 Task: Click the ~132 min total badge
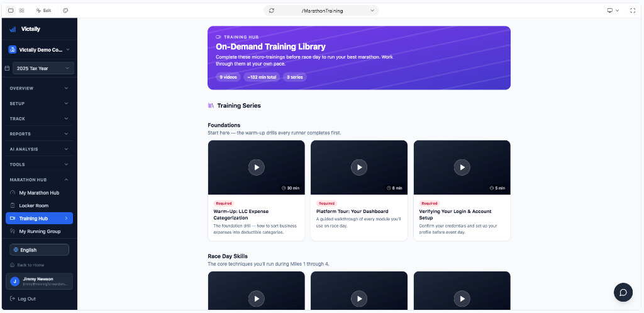262,77
